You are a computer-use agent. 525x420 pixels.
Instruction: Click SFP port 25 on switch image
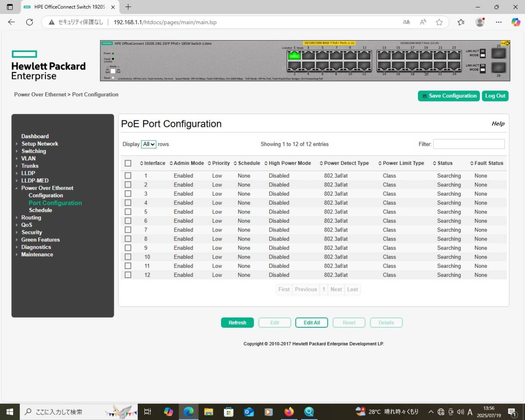(498, 53)
